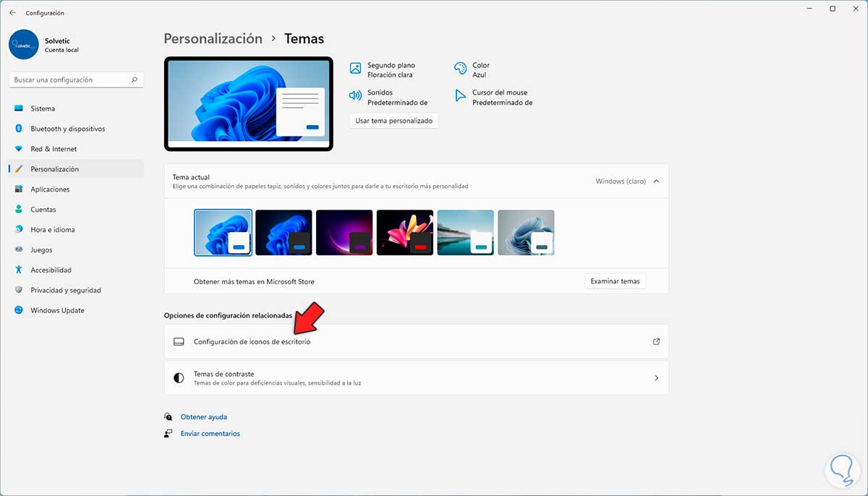Select the Windows light blue theme thumbnail
The width and height of the screenshot is (868, 496).
[x=224, y=233]
